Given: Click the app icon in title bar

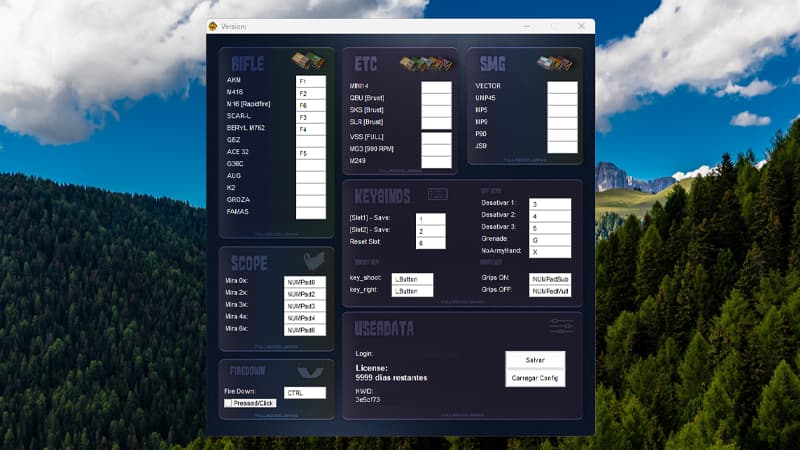Looking at the screenshot, I should (213, 26).
